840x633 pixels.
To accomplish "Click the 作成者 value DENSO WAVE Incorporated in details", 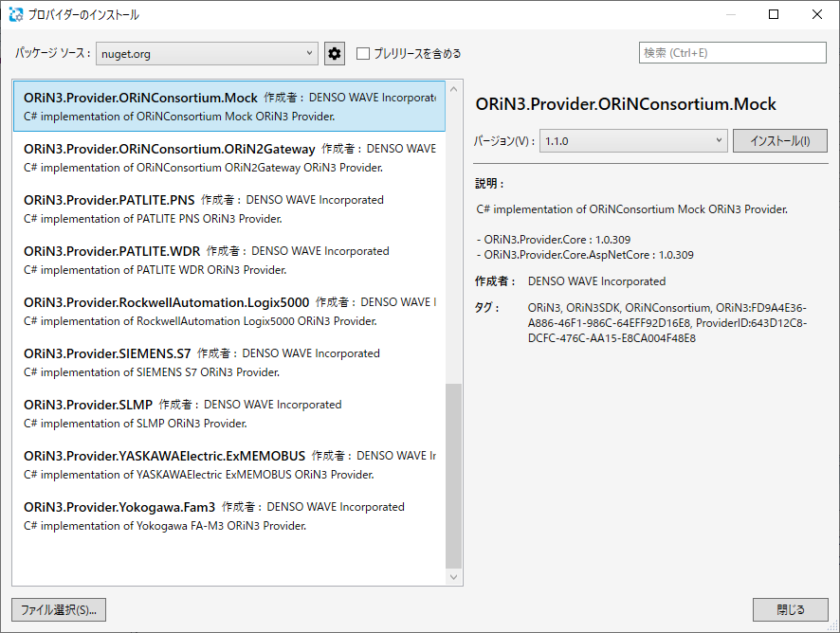I will [x=596, y=281].
